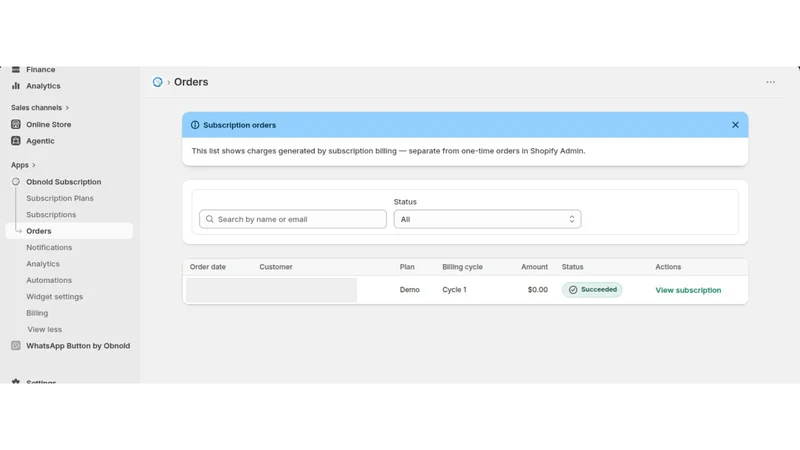Open the Subscriptions page
The height and width of the screenshot is (450, 800).
tap(51, 215)
